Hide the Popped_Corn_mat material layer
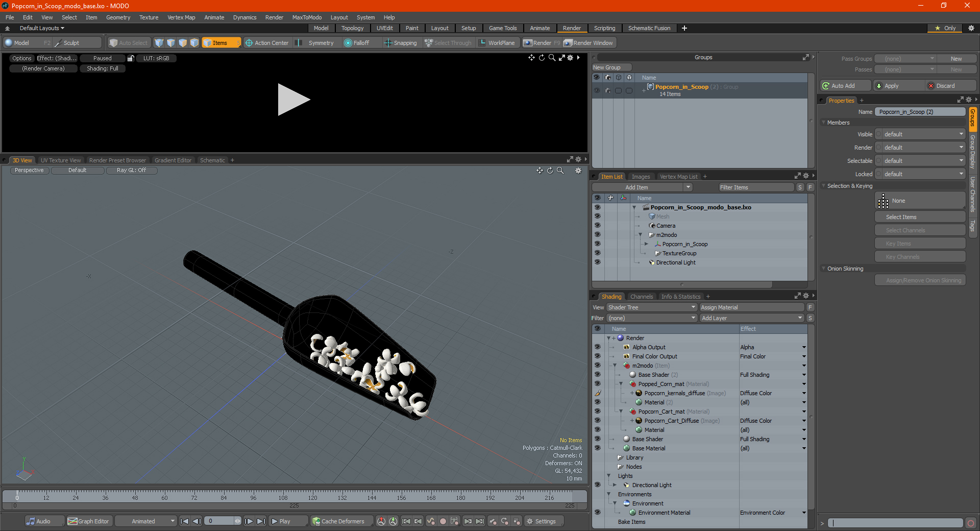Viewport: 980px width, 531px height. pyautogui.click(x=597, y=383)
